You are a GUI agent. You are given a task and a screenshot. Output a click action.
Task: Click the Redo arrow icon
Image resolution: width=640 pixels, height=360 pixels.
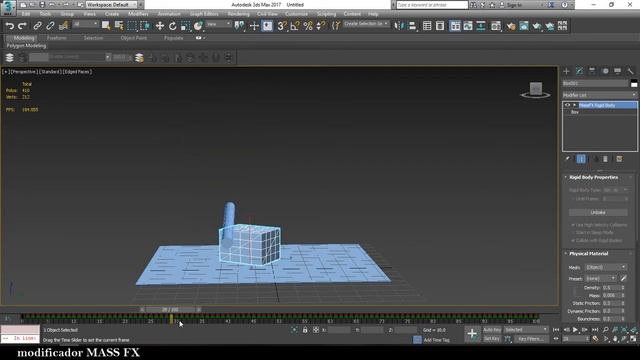pyautogui.click(x=22, y=26)
